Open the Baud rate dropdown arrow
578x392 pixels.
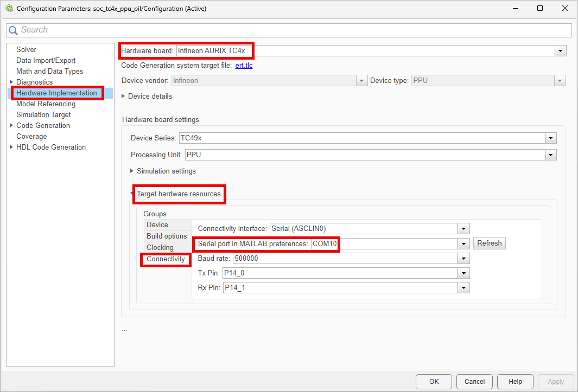(463, 259)
